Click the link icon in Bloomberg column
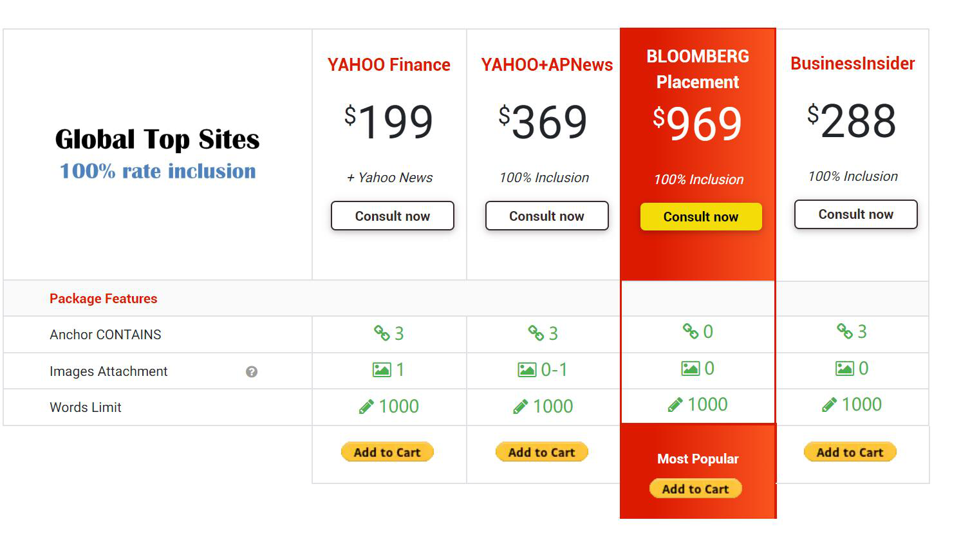 point(691,331)
